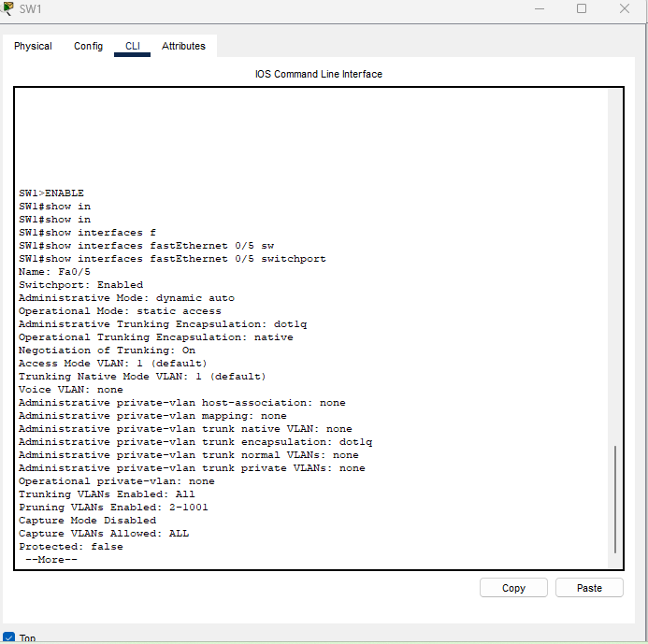Screen dimensions: 648x644
Task: Maximize the SW1 window
Action: (582, 8)
